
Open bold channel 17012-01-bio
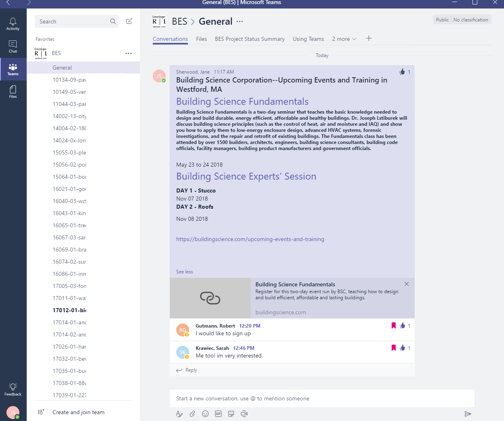tap(69, 310)
